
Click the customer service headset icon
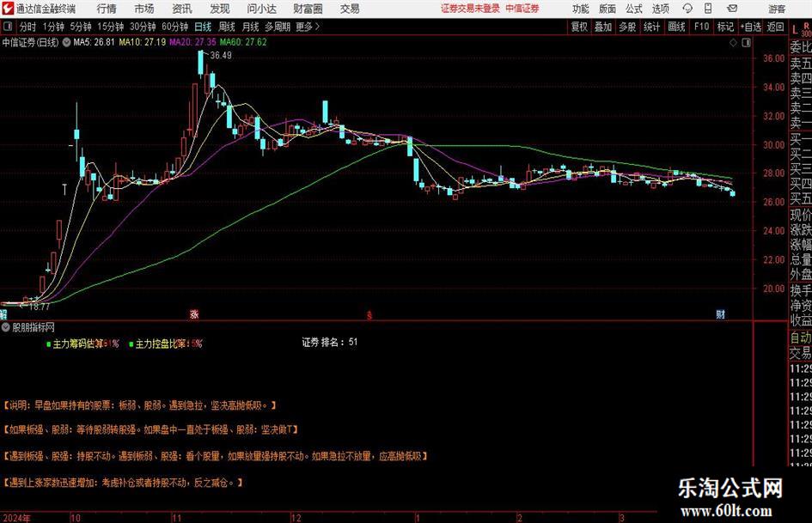tap(687, 9)
